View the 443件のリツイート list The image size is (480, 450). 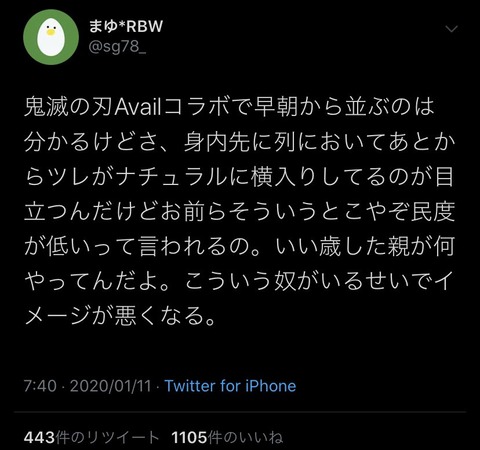point(91,437)
